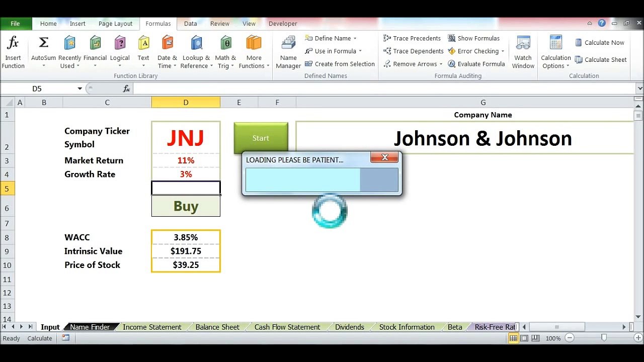Open the Cash Flow Statement sheet tab
The height and width of the screenshot is (362, 644).
pos(287,327)
